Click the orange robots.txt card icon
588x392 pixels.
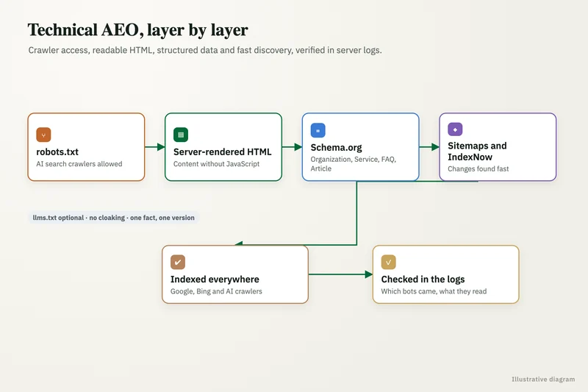point(43,135)
